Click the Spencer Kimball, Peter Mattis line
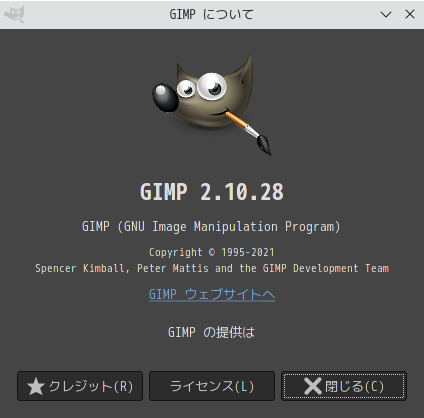The image size is (424, 418). pos(212,268)
